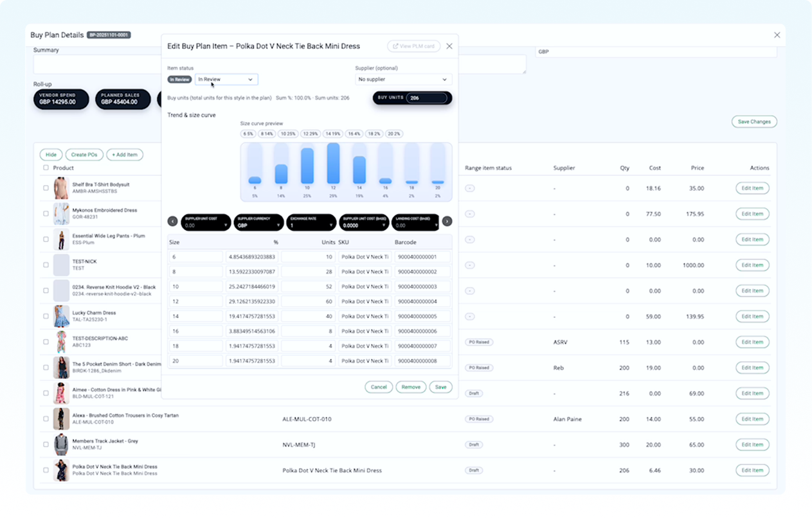
Task: Toggle the select-all Product header checkbox
Action: (45, 168)
